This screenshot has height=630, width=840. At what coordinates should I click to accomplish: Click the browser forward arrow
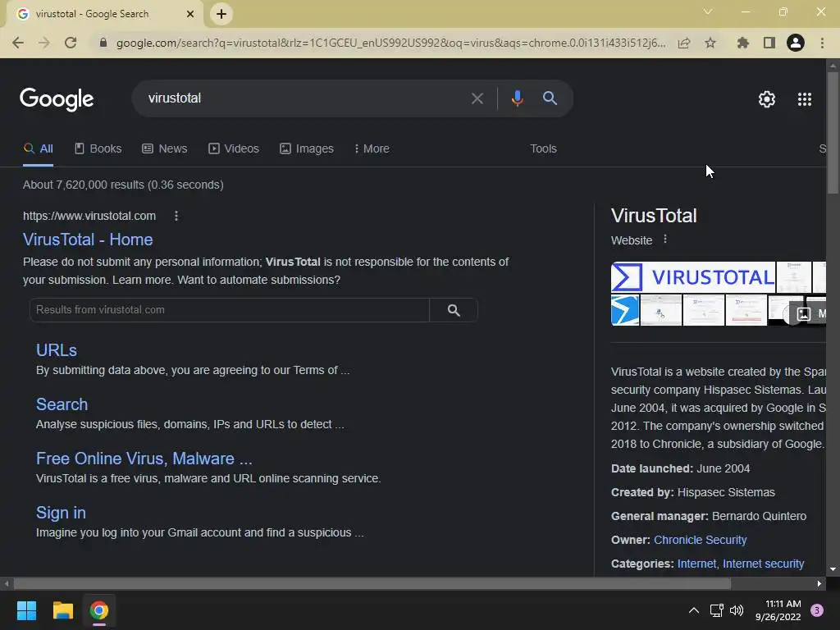[x=44, y=43]
